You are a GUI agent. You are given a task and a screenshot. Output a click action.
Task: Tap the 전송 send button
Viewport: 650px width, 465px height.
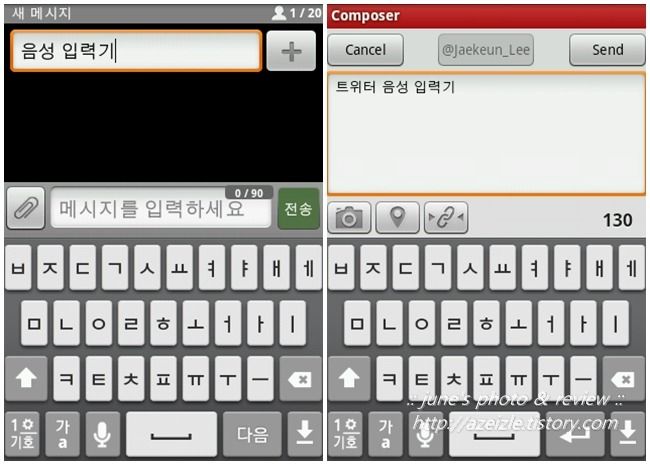[x=298, y=208]
